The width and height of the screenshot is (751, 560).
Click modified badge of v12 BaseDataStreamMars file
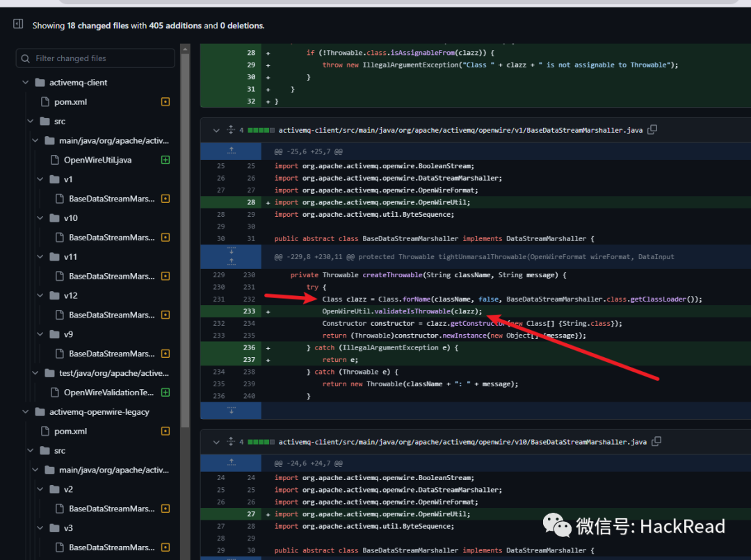tap(165, 315)
